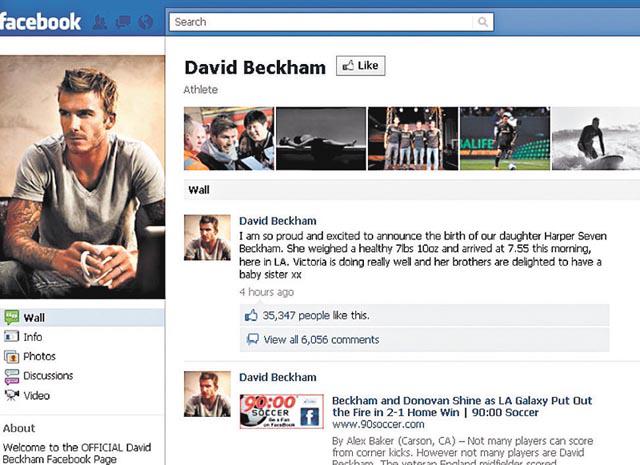Click the 90:00 Soccer link thumbnail

[282, 411]
